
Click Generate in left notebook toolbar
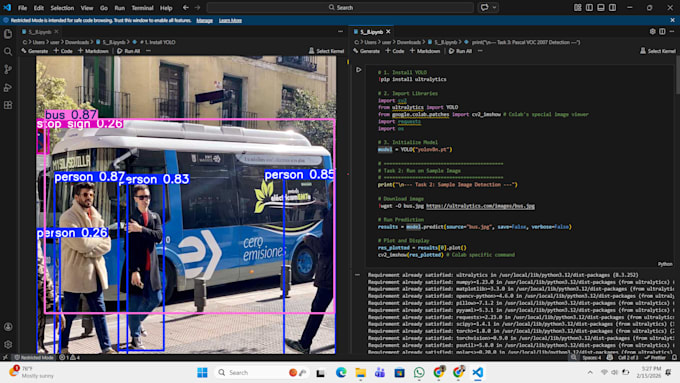pos(35,51)
